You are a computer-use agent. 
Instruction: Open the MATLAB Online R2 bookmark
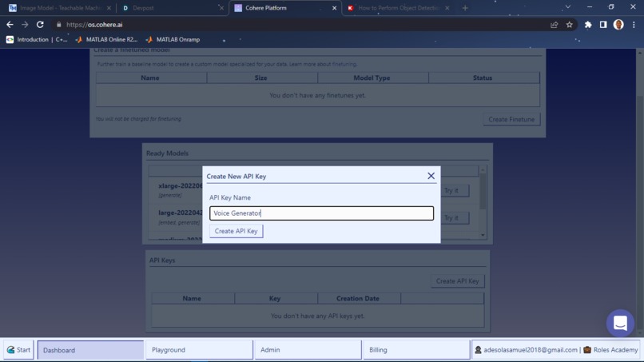tap(106, 39)
